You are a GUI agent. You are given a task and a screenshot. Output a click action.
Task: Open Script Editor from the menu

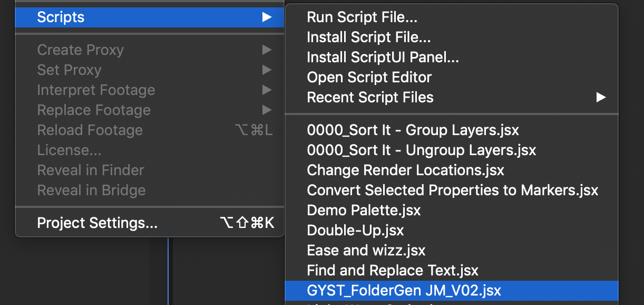pos(452,78)
